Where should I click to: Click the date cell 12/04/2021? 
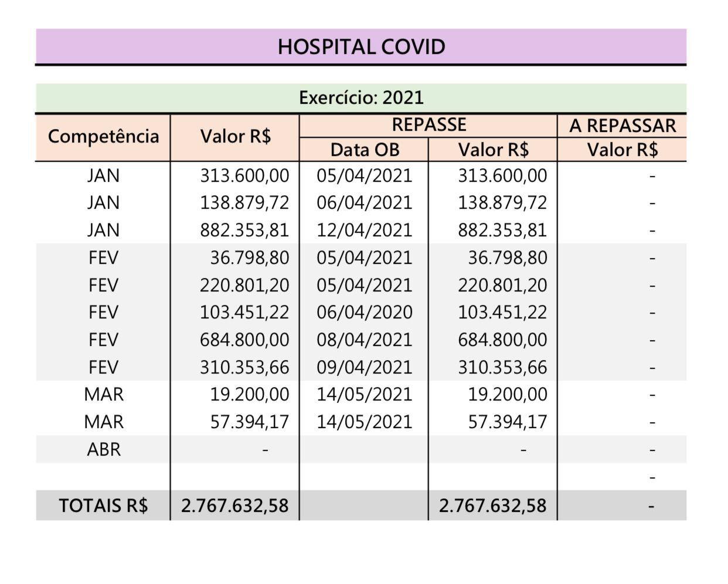(x=364, y=230)
